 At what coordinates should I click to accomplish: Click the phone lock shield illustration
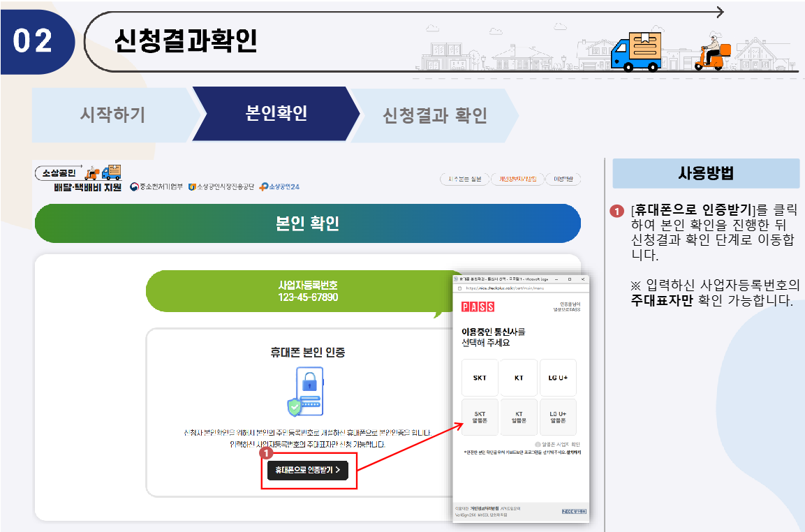[306, 391]
